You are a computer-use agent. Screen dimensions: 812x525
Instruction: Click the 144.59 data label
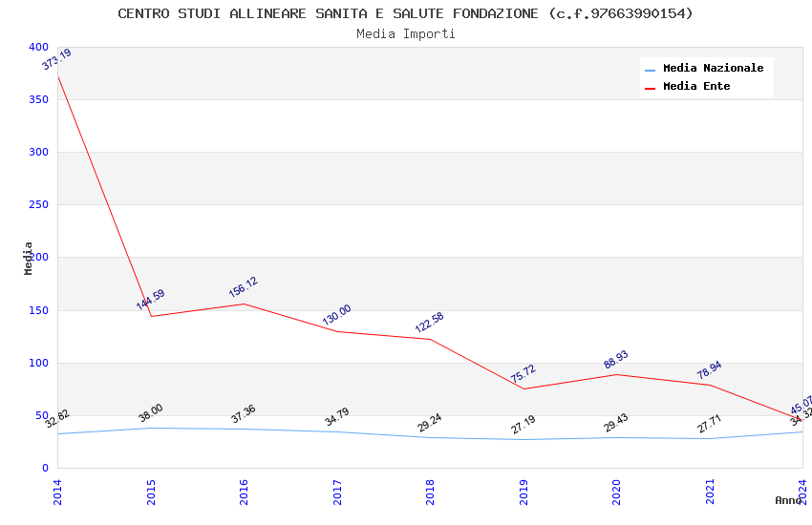point(150,300)
